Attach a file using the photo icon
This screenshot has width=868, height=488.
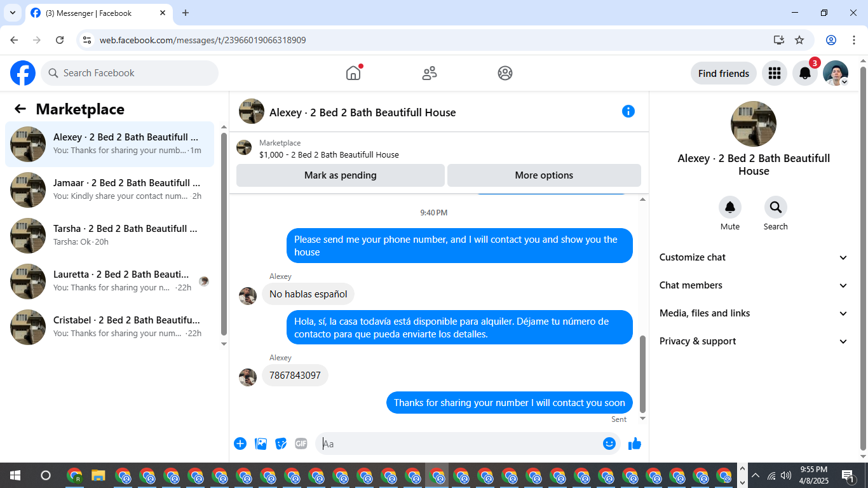(x=261, y=444)
